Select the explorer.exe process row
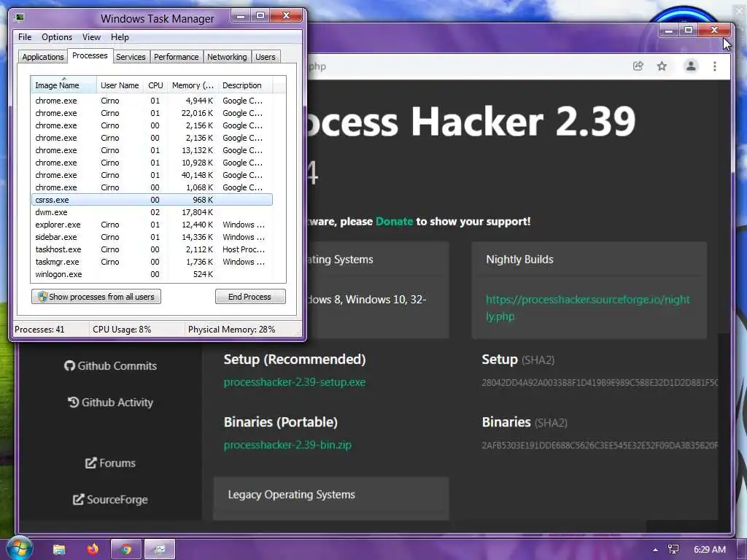747x560 pixels. pos(152,225)
